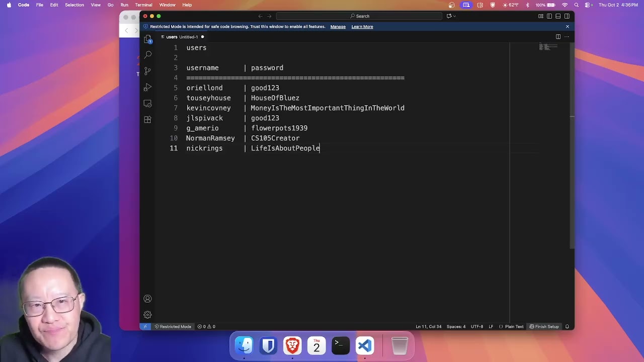This screenshot has width=644, height=362.
Task: Click the text 'HouseOfBluez'
Action: (x=275, y=98)
